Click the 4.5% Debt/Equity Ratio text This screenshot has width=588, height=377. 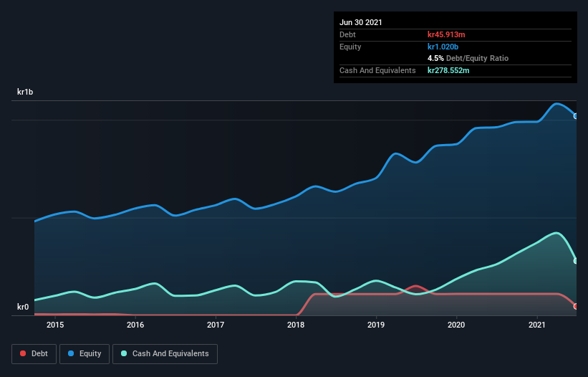468,59
